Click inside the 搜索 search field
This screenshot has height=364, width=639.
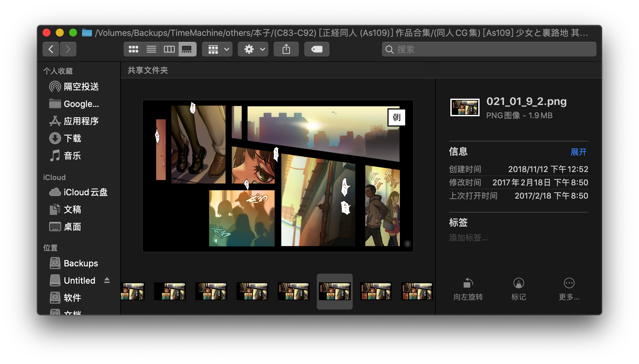(x=488, y=49)
